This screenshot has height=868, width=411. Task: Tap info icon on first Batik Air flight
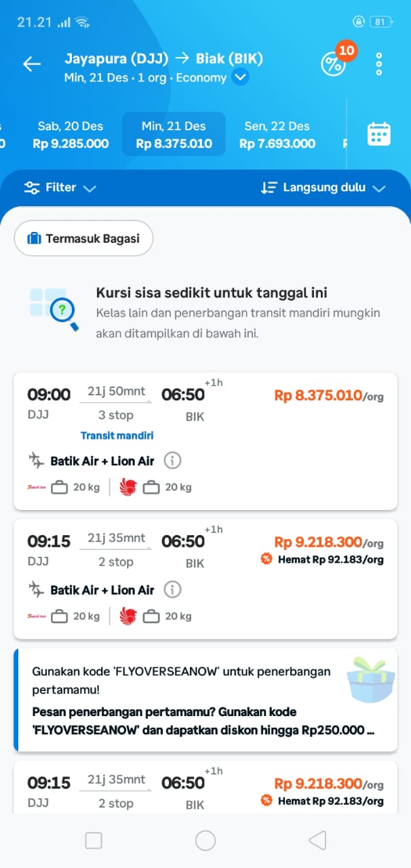173,461
